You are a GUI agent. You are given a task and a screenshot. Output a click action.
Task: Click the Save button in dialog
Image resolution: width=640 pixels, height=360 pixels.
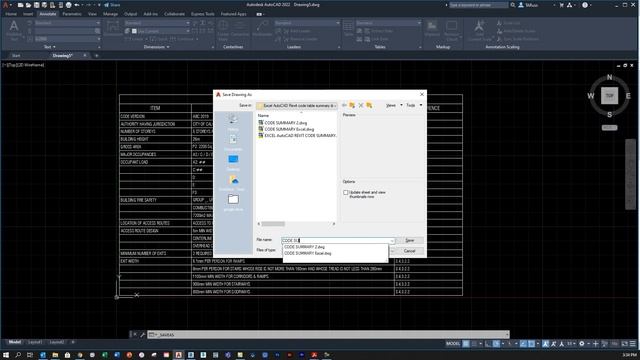coord(410,240)
